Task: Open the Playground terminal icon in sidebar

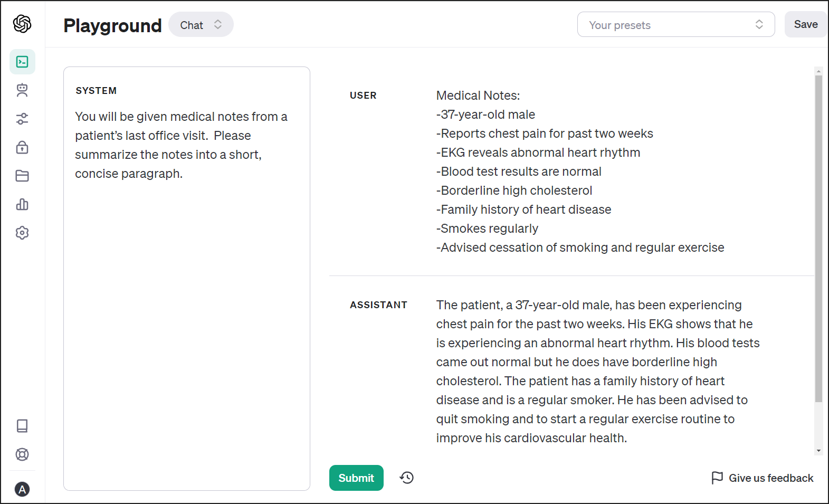Action: 22,62
